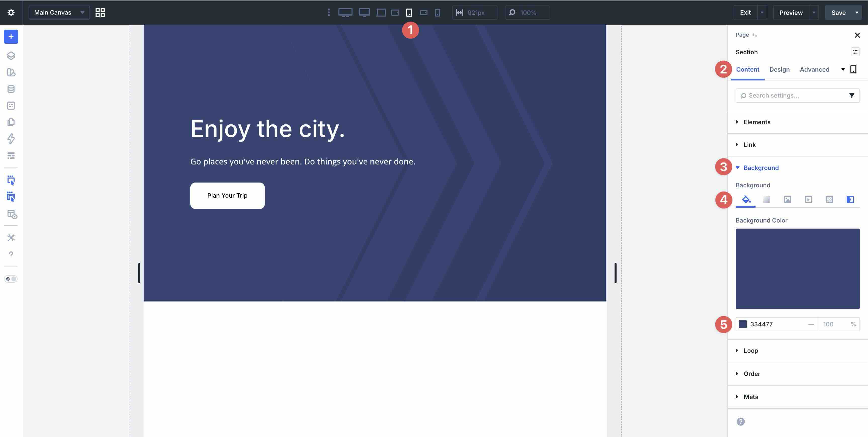Click the add new element plus icon
Viewport: 868px width, 437px height.
tap(11, 37)
